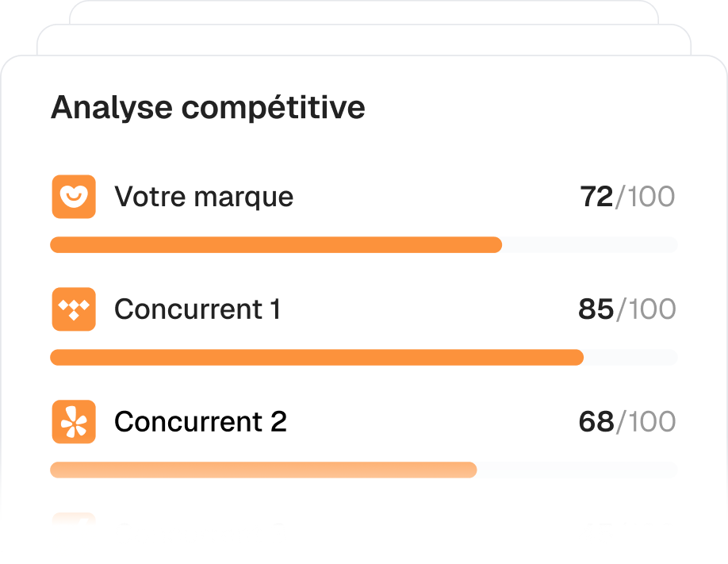Click the empty end of Votre marque bar
728x564 pixels.
coord(590,245)
